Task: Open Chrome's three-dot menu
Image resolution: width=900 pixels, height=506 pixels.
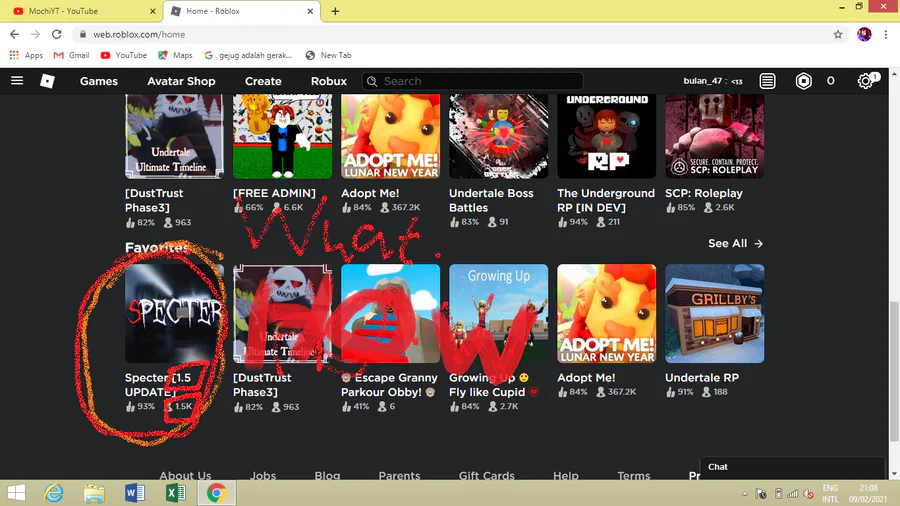Action: coord(886,34)
